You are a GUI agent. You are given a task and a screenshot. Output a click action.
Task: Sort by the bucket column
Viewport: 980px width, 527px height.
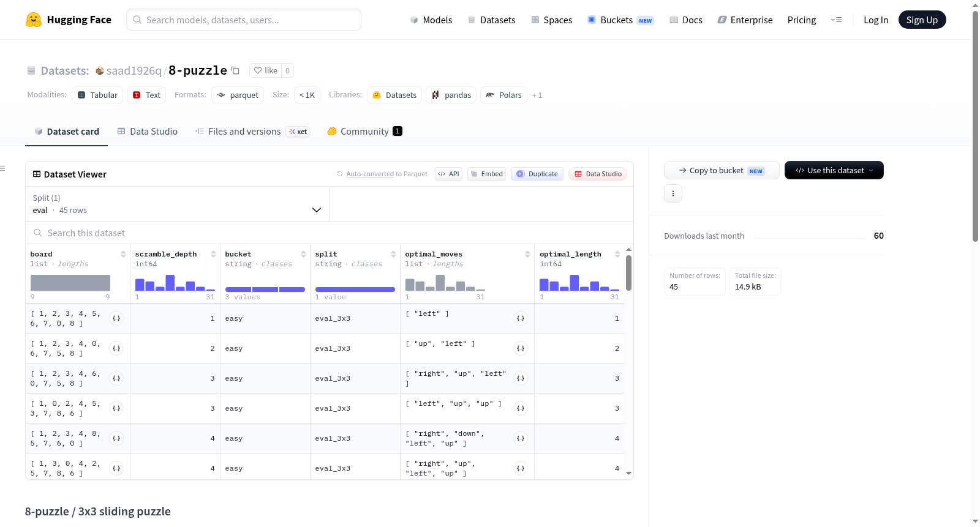(303, 254)
